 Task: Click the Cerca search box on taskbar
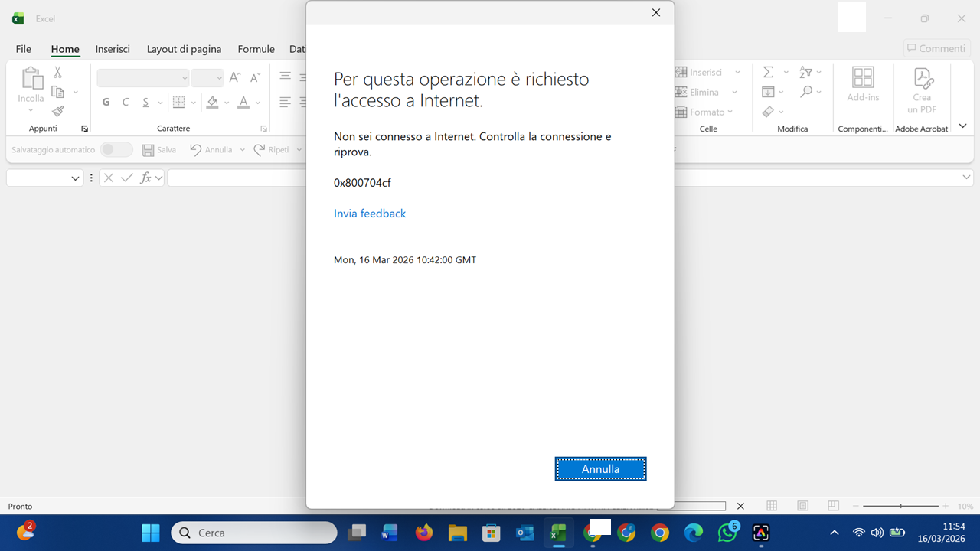tap(254, 533)
